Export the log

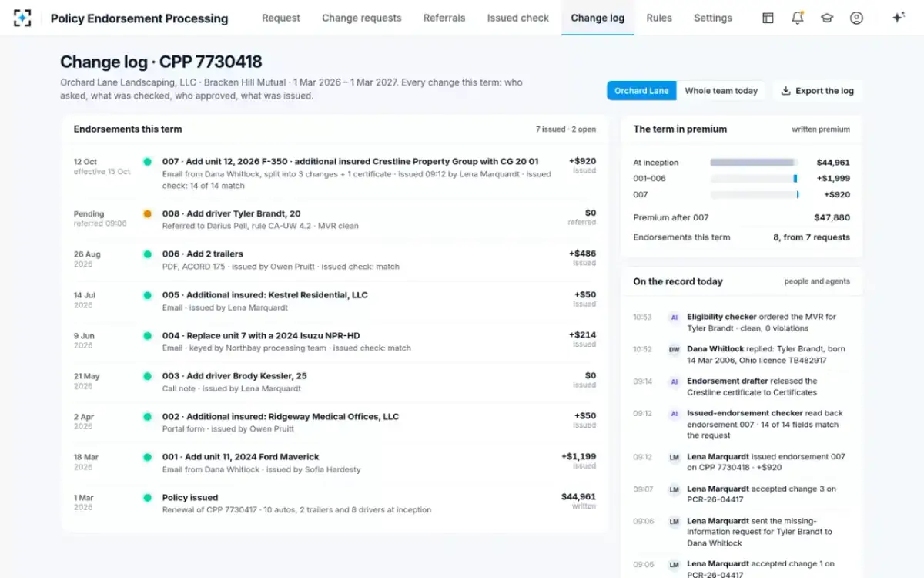point(817,91)
